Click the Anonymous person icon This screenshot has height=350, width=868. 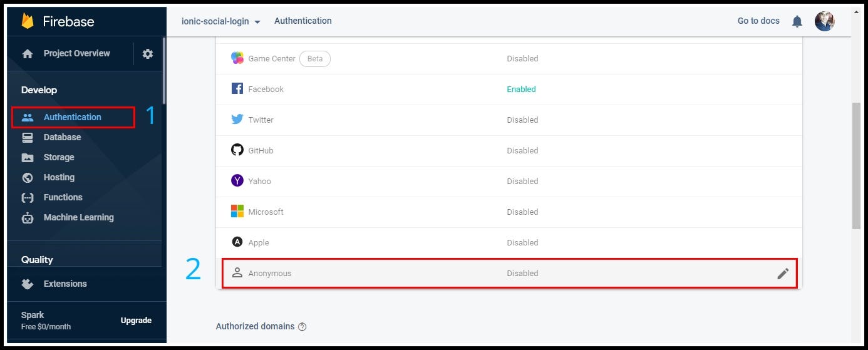coord(237,273)
